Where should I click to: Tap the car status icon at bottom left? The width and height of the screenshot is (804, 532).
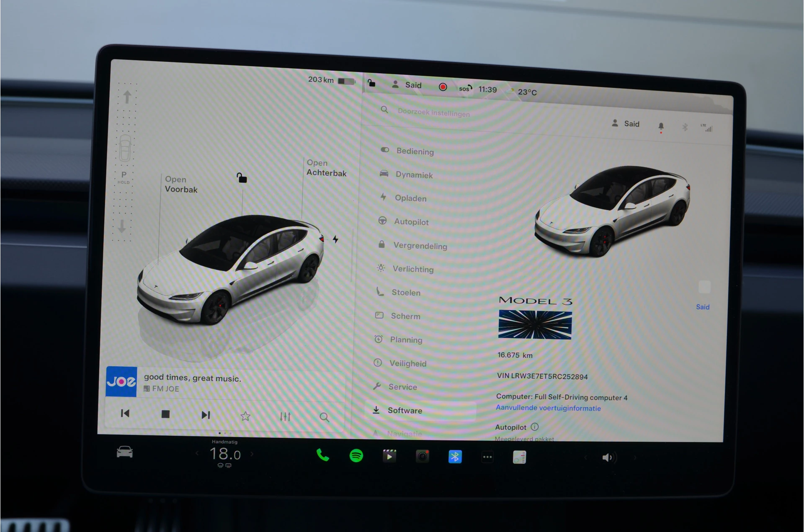tap(124, 452)
